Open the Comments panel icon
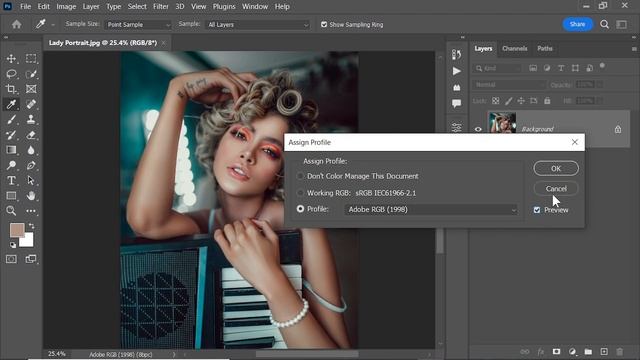Image resolution: width=640 pixels, height=360 pixels. point(457,103)
